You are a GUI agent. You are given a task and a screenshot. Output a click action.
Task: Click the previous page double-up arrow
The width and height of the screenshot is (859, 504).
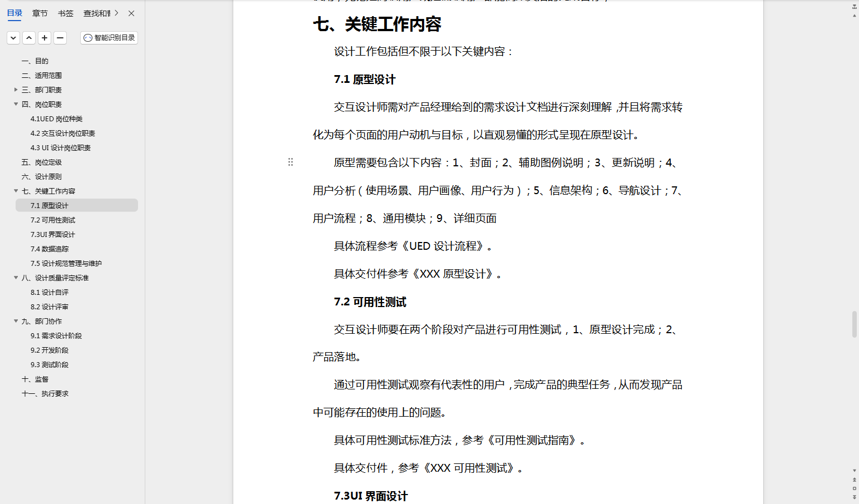(x=855, y=480)
